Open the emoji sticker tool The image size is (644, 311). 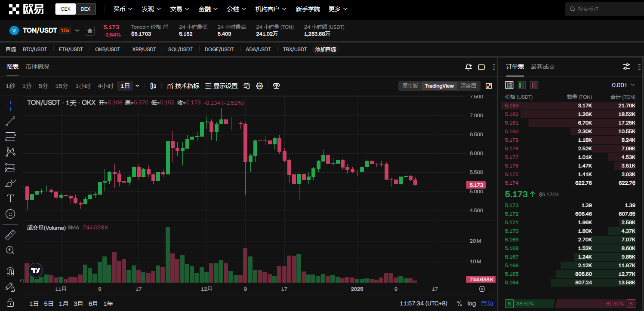pos(10,214)
